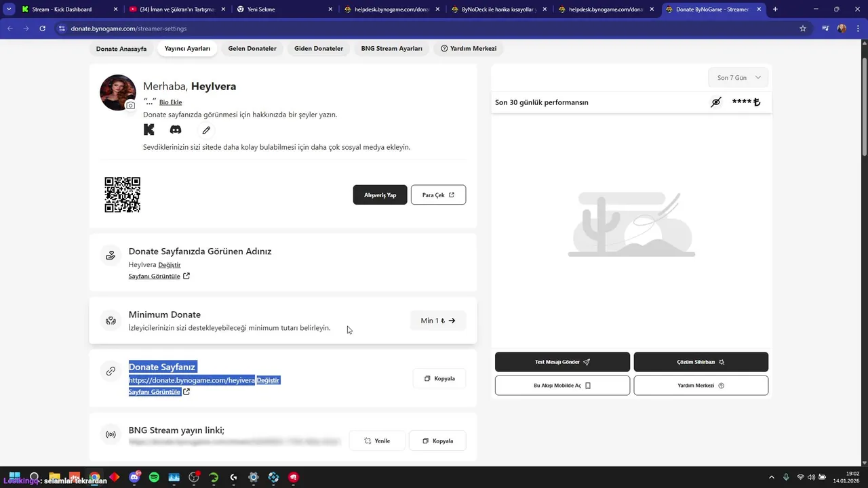Open Wi-Fi network tray icon
868x488 pixels.
801,477
